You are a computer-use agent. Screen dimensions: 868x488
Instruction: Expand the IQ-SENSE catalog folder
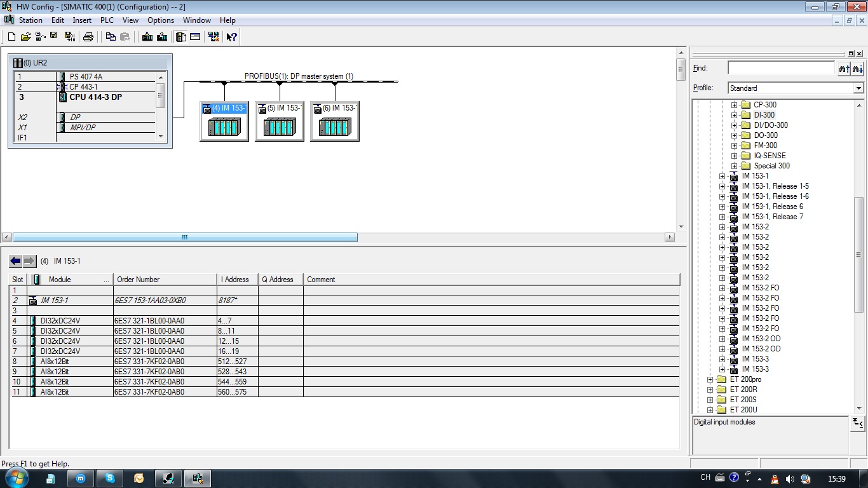(x=734, y=156)
